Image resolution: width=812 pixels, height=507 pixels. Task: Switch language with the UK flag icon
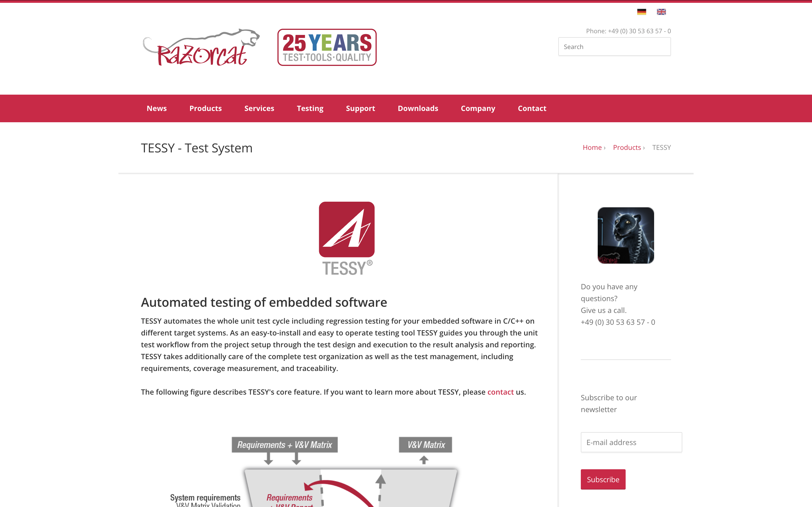661,12
